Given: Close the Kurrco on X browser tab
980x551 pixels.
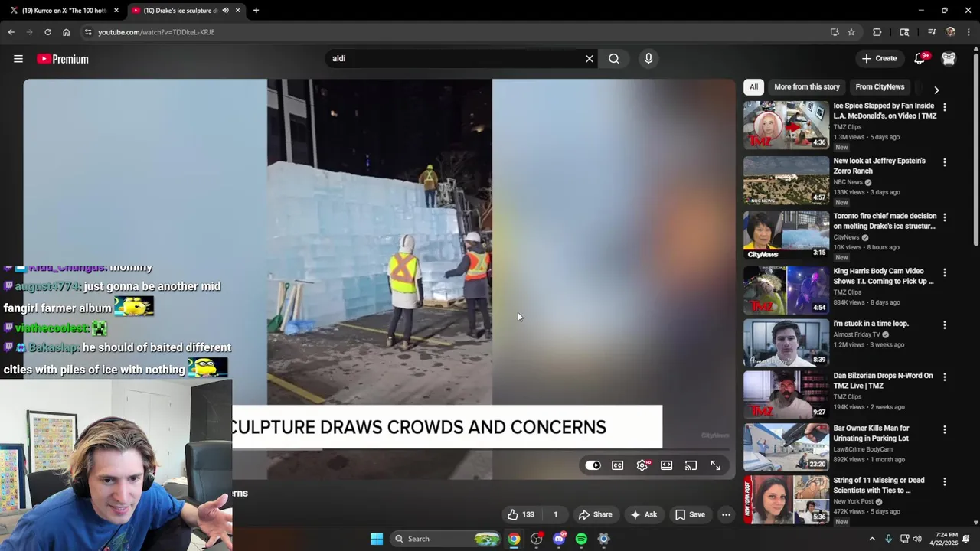Looking at the screenshot, I should [x=116, y=11].
